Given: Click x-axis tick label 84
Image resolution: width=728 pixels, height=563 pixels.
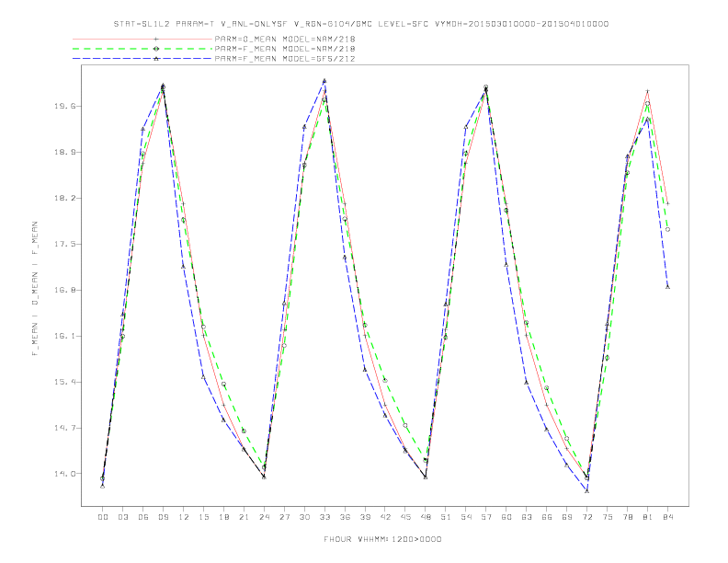Looking at the screenshot, I should 667,517.
